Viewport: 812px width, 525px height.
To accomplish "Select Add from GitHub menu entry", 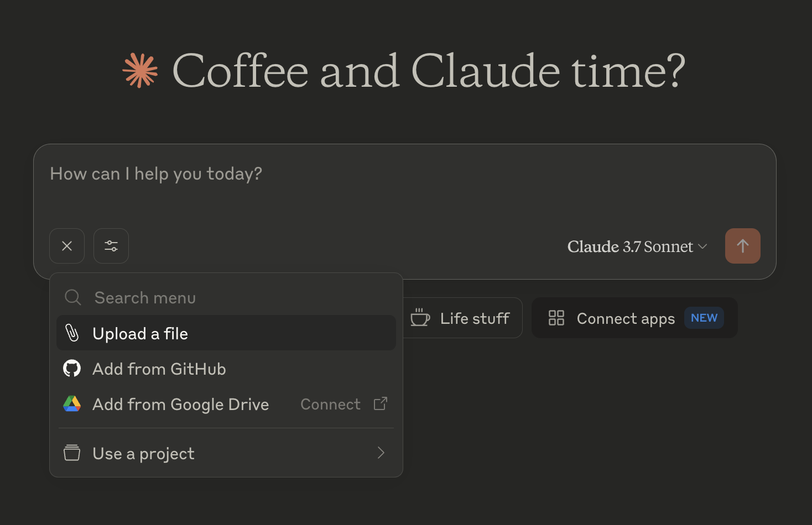I will [x=159, y=369].
